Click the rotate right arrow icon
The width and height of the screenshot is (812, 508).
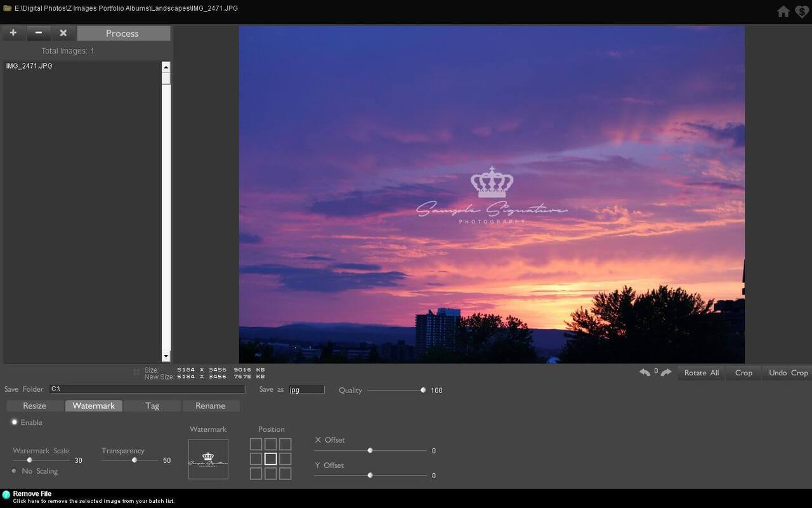(666, 372)
